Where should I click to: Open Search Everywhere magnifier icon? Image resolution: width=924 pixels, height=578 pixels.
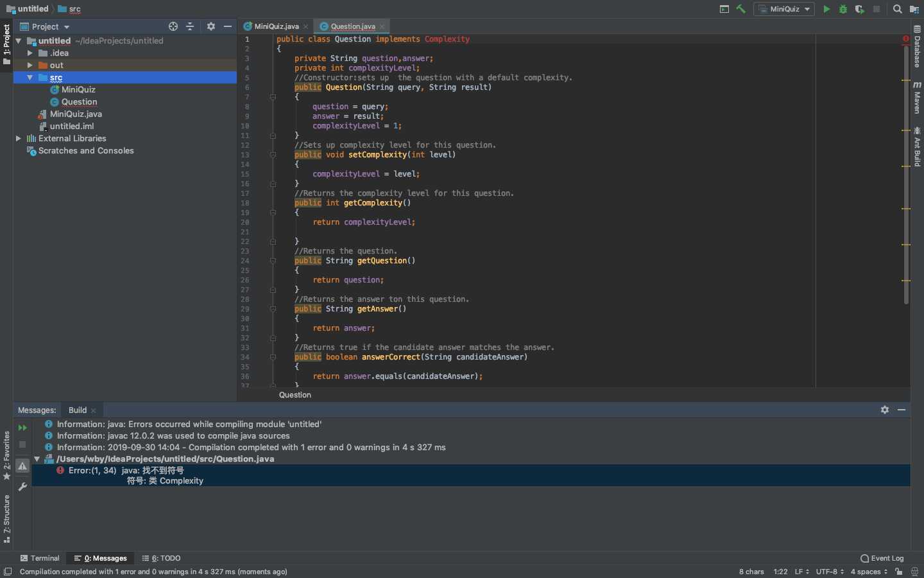pos(898,9)
